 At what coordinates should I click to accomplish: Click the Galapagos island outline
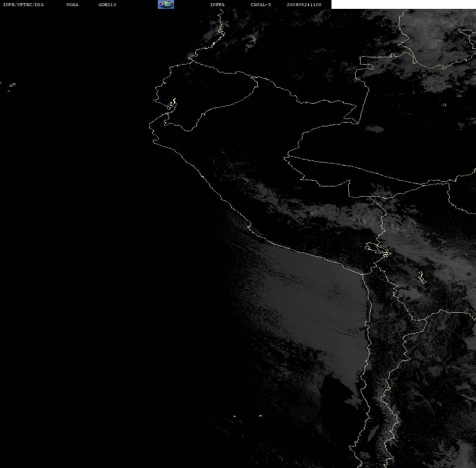tap(12, 86)
